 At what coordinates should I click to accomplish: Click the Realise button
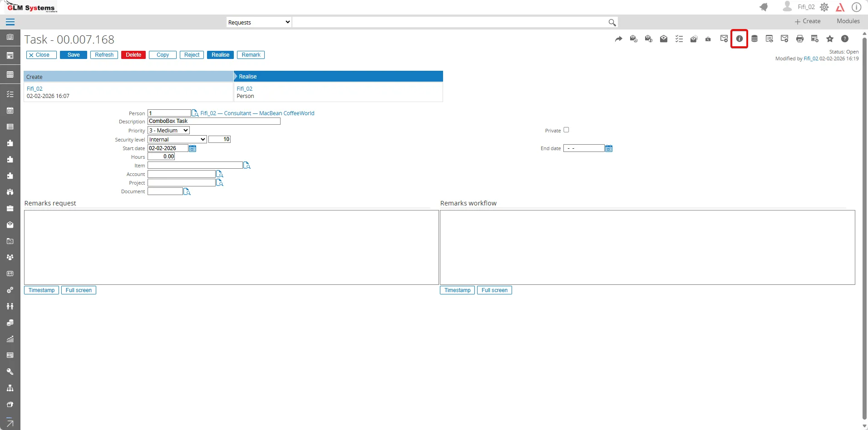(221, 55)
